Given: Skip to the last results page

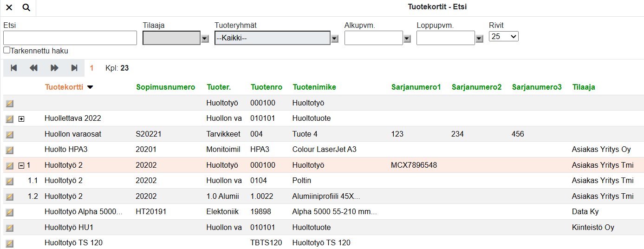Looking at the screenshot, I should click(74, 68).
